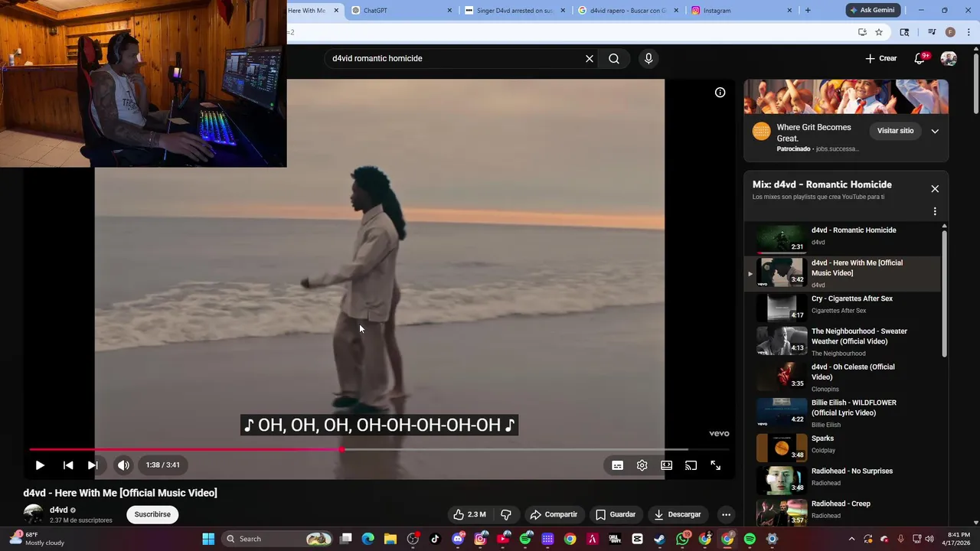This screenshot has height=551, width=980.
Task: Open the Crear menu
Action: pos(881,58)
